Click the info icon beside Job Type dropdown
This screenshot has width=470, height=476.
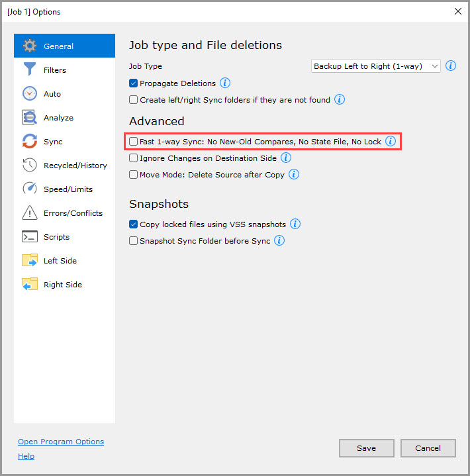(451, 66)
